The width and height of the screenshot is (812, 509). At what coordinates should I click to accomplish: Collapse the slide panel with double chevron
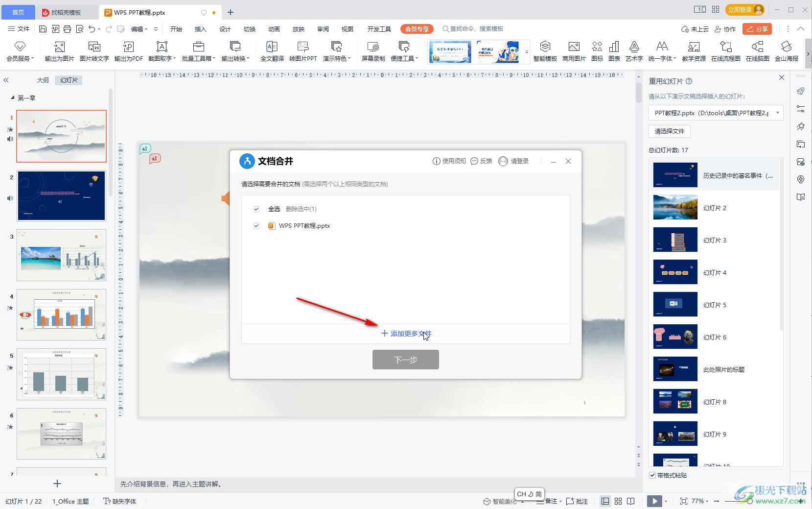click(x=6, y=80)
